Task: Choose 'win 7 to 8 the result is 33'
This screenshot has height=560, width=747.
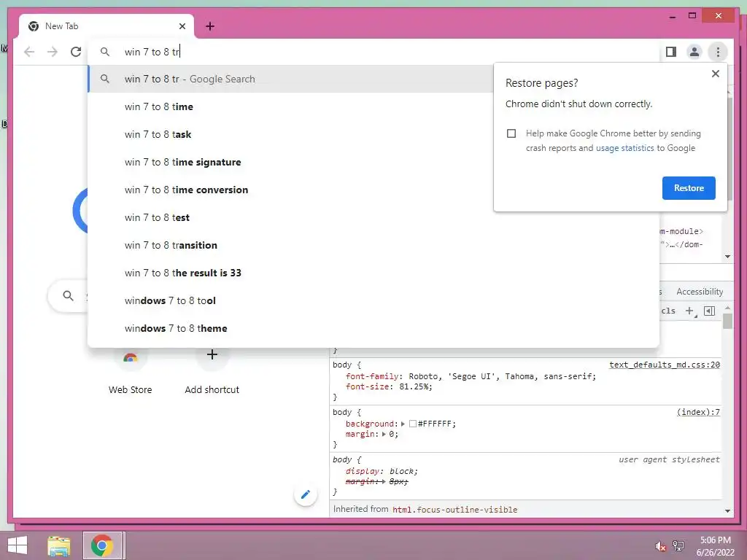Action: [374, 273]
